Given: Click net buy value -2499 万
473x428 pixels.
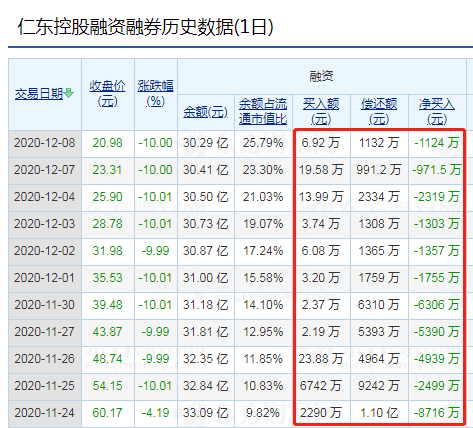Looking at the screenshot, I should [x=437, y=386].
